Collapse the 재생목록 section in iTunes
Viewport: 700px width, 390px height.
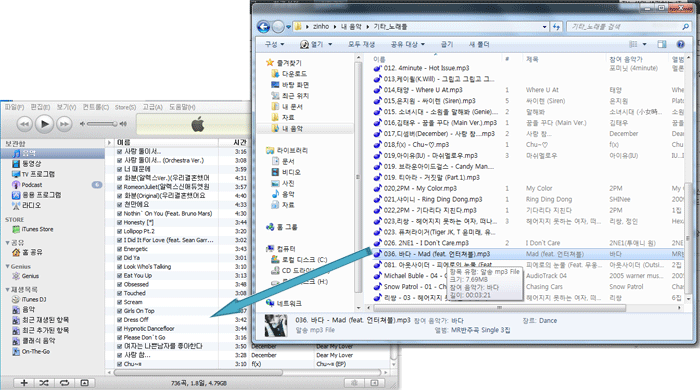[x=7, y=290]
